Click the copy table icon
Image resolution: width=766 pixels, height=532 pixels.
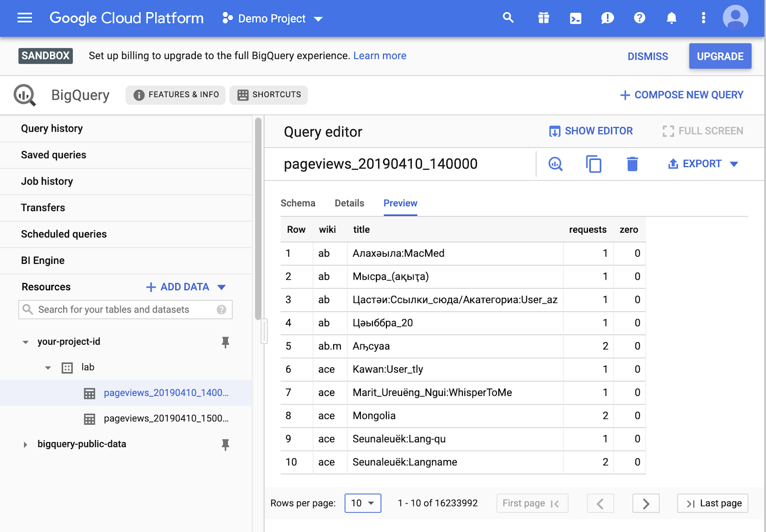pos(594,164)
